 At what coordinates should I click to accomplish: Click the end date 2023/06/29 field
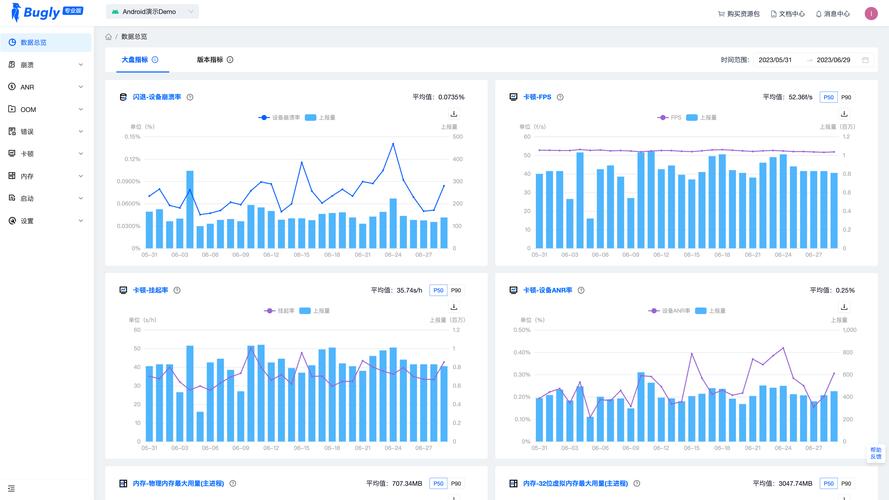[x=833, y=60]
